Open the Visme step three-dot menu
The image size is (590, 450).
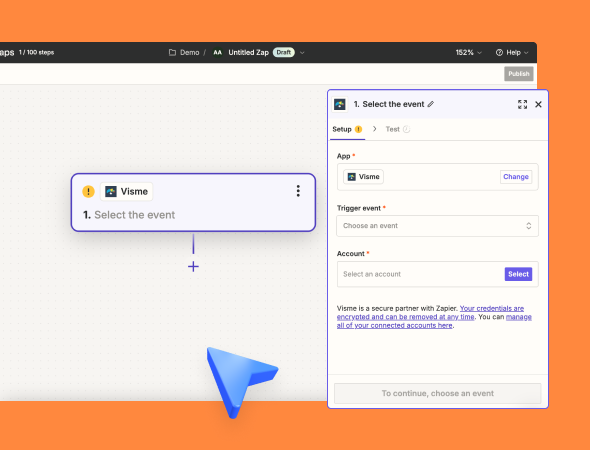[298, 191]
